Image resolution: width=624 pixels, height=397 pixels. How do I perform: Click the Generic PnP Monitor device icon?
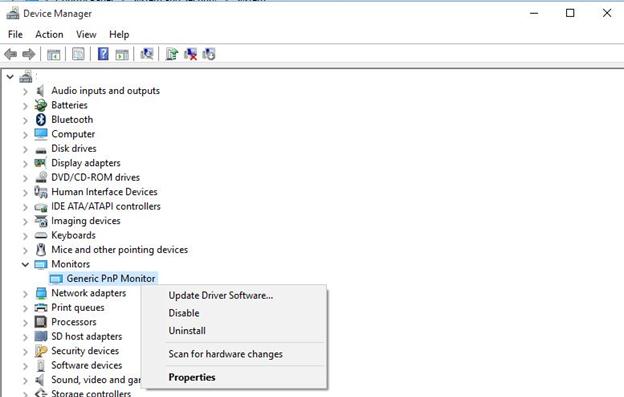(x=56, y=279)
